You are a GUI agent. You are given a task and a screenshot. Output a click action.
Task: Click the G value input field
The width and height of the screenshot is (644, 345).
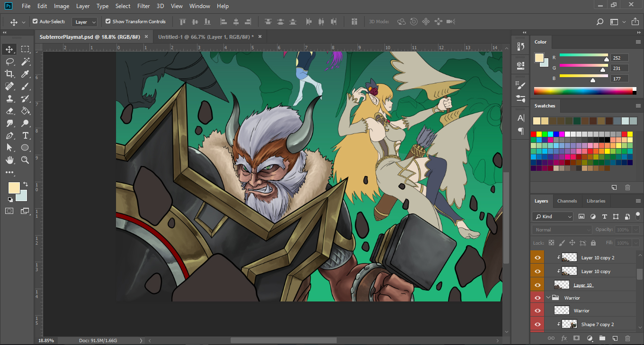coord(619,68)
